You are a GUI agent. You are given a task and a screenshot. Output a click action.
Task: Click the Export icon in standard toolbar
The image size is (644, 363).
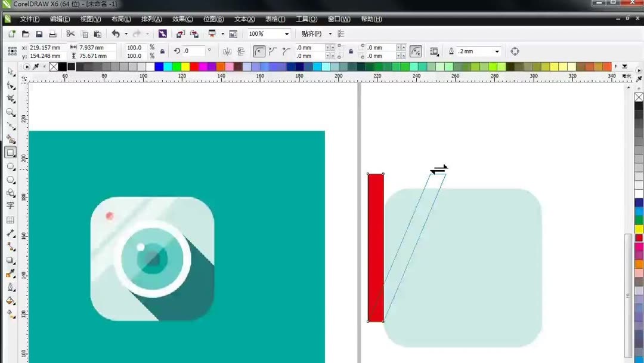pos(194,33)
